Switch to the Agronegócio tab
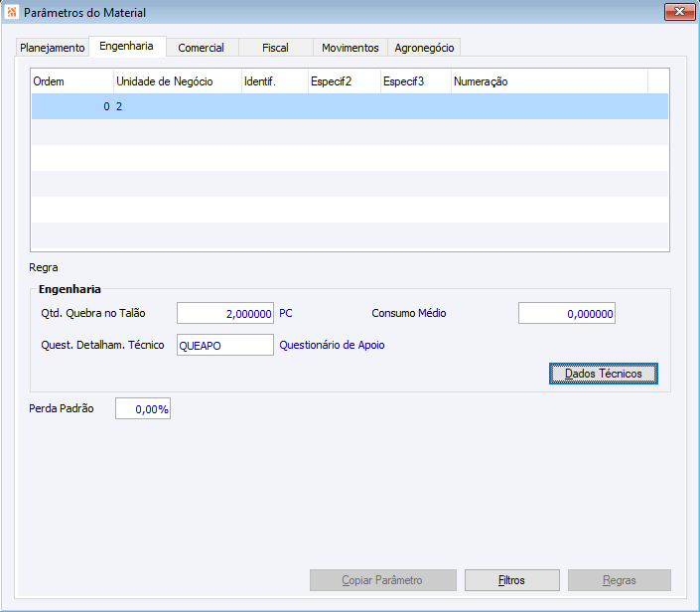The height and width of the screenshot is (612, 700). [424, 48]
